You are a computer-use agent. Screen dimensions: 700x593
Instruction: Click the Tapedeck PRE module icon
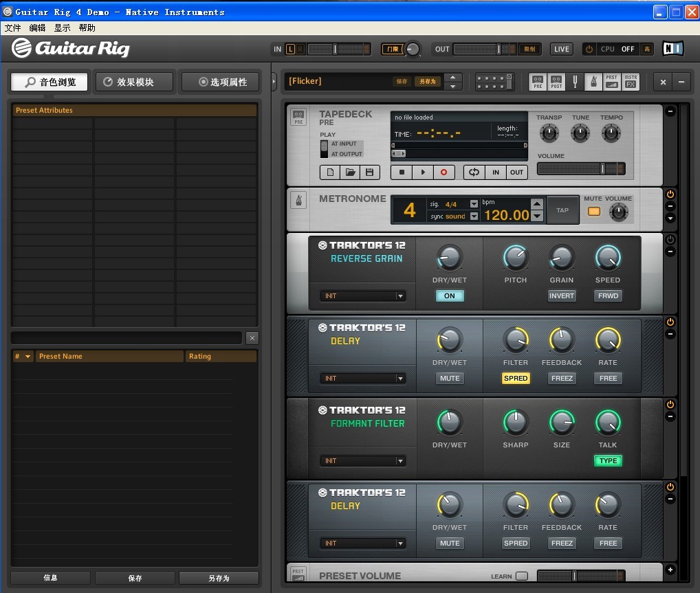[298, 118]
